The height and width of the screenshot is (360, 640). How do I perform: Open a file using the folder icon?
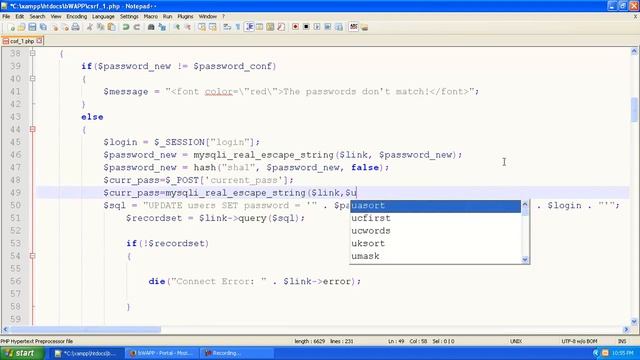(22, 27)
